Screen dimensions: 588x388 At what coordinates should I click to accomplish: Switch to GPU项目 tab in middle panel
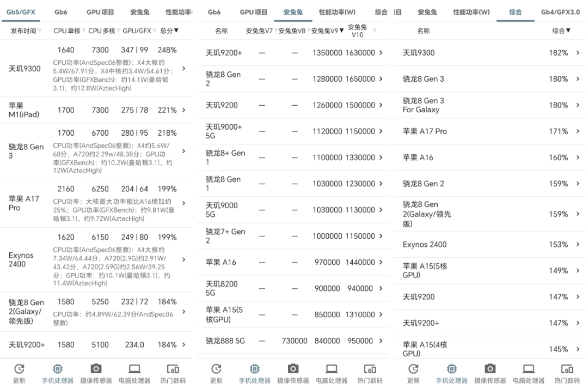[x=254, y=12]
